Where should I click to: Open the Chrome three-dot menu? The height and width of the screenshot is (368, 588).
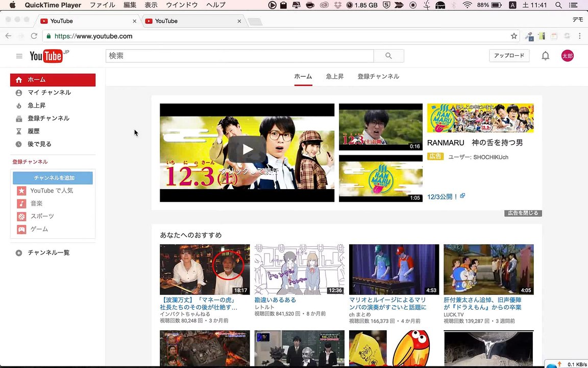580,36
